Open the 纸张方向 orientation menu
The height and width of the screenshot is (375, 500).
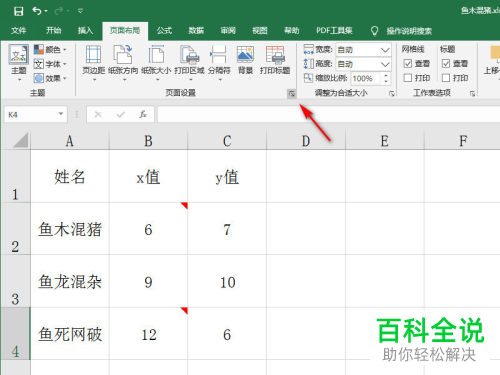point(123,63)
